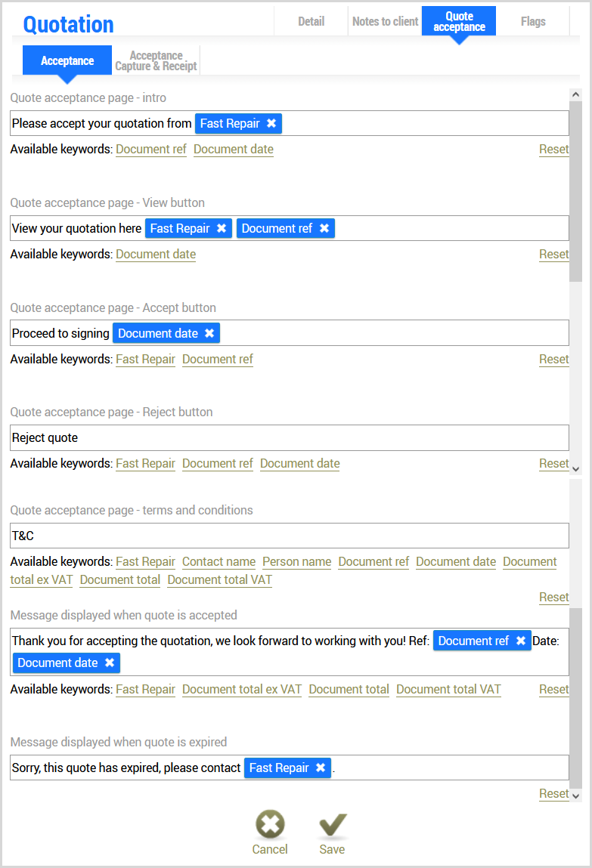Insert Document ref keyword into intro
This screenshot has width=592, height=868.
[150, 150]
